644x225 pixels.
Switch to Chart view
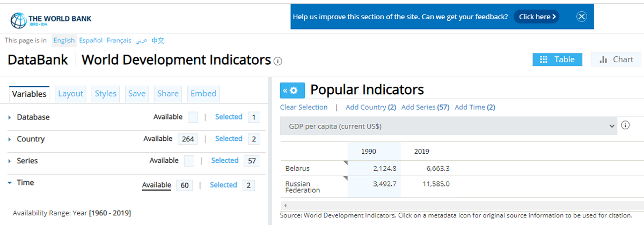tap(616, 59)
